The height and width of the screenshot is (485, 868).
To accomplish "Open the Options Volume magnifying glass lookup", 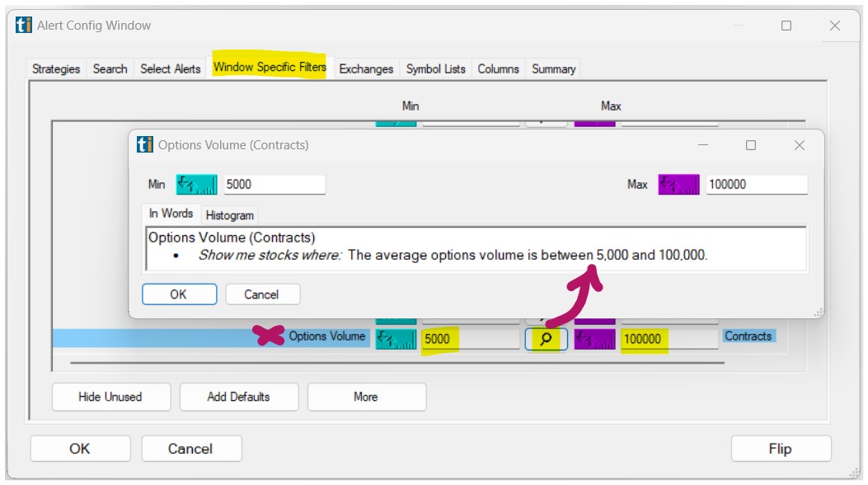I will [x=546, y=338].
